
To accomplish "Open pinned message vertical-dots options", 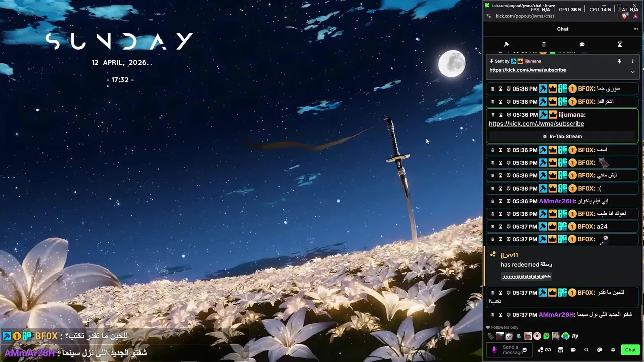I will tap(633, 61).
